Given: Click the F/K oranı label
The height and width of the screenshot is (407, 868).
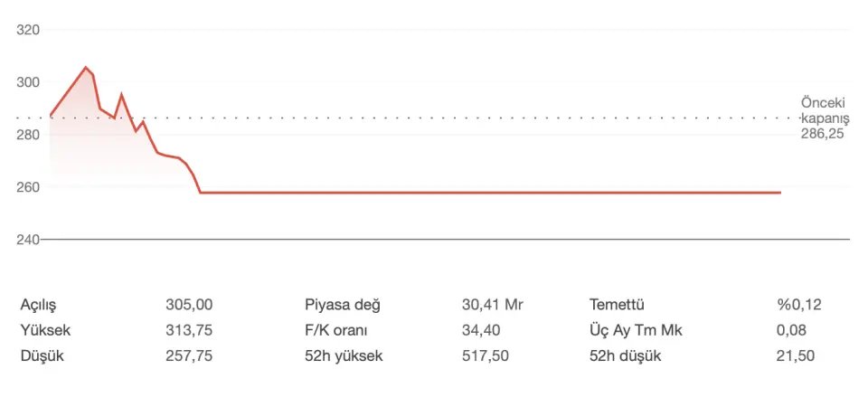Looking at the screenshot, I should pyautogui.click(x=335, y=330).
